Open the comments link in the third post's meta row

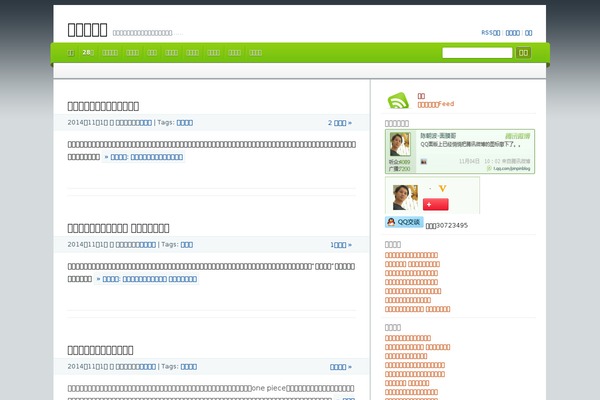341,367
